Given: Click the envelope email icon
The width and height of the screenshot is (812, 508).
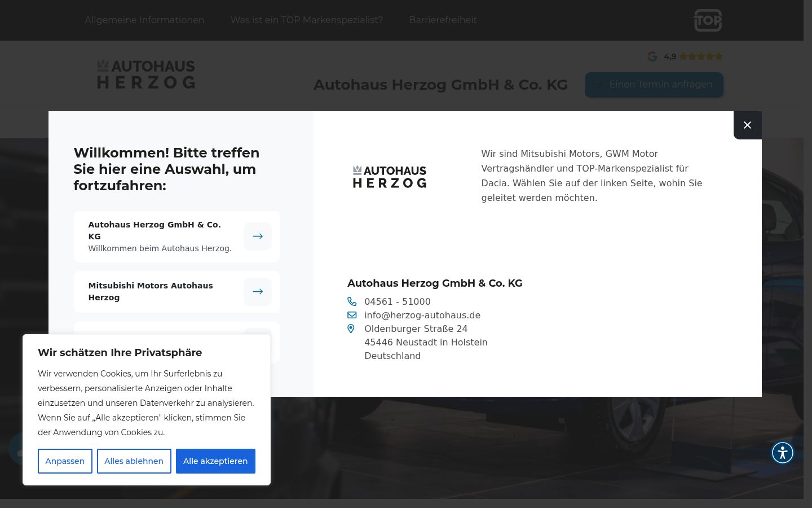Looking at the screenshot, I should point(352,315).
